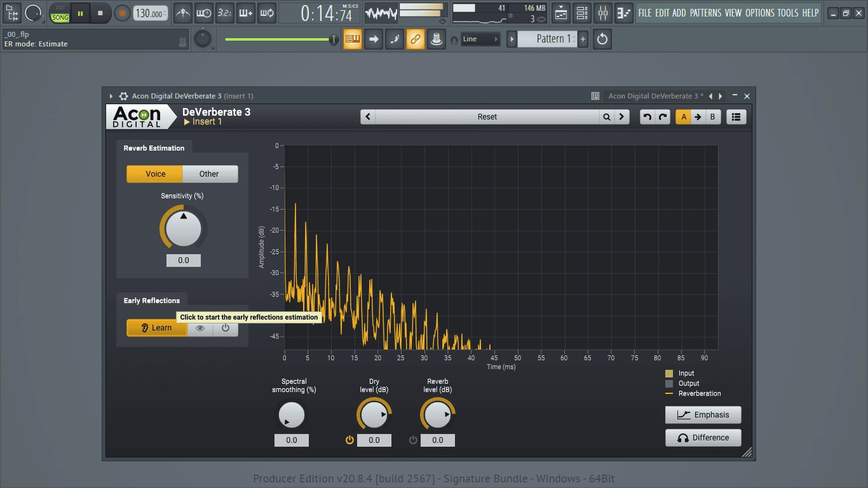Click the tempo field showing 130.000

pos(151,13)
